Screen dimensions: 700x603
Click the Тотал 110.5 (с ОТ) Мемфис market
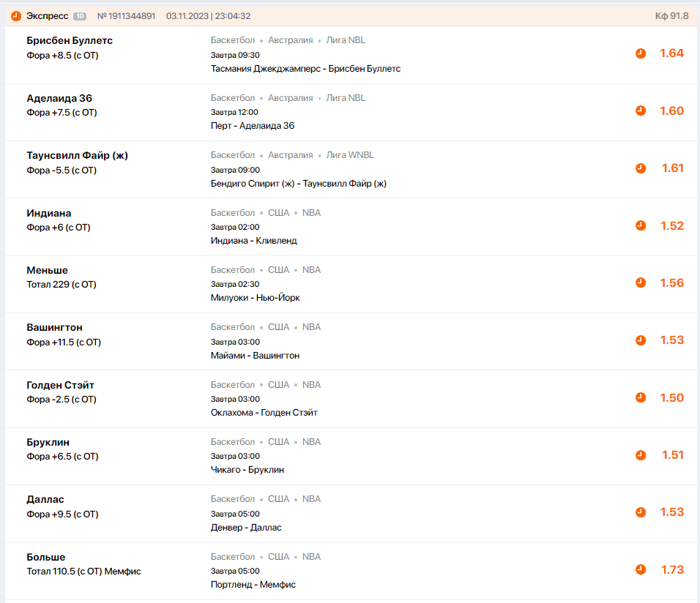pos(83,572)
